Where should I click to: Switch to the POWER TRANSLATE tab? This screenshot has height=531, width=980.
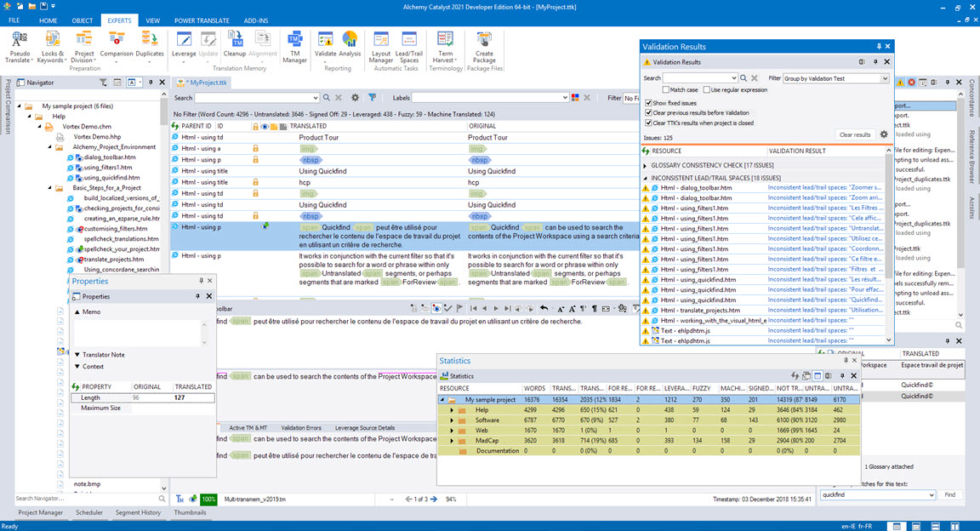tap(202, 20)
